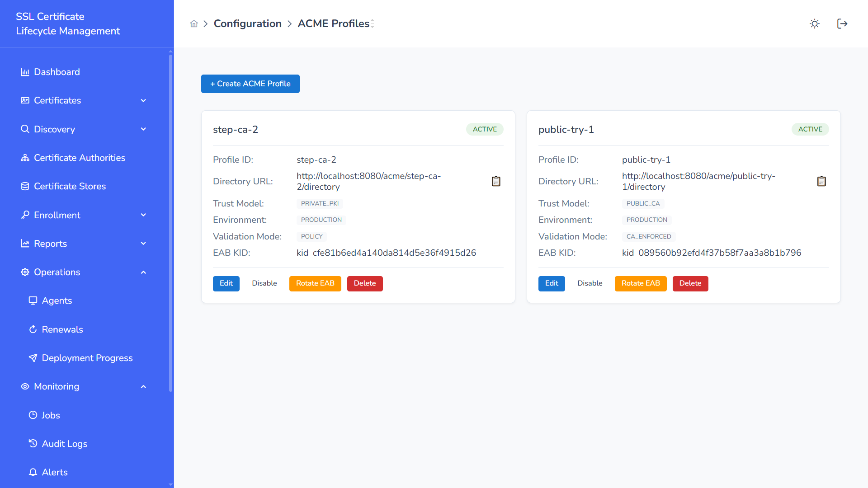Click Create ACME Profile
This screenshot has width=868, height=488.
point(250,84)
